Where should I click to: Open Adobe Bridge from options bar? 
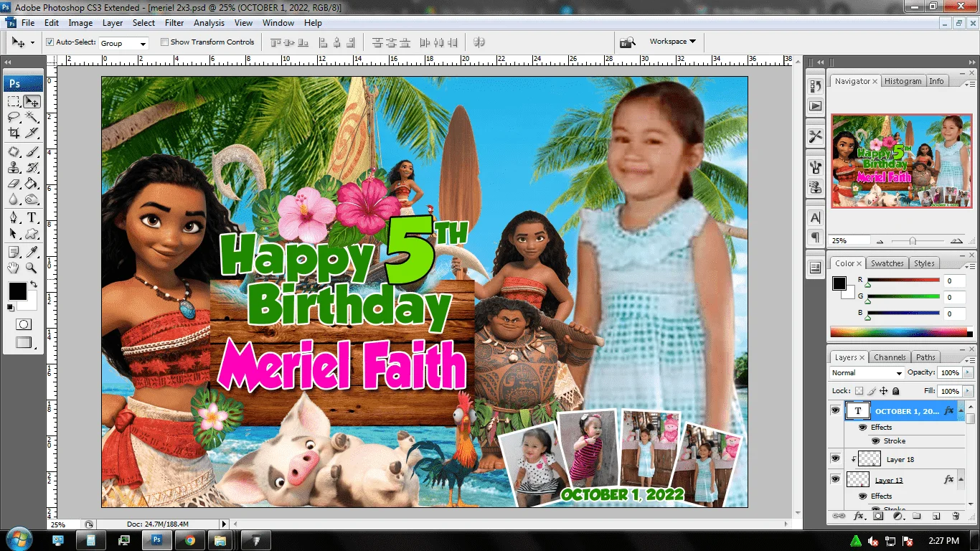[x=628, y=42]
